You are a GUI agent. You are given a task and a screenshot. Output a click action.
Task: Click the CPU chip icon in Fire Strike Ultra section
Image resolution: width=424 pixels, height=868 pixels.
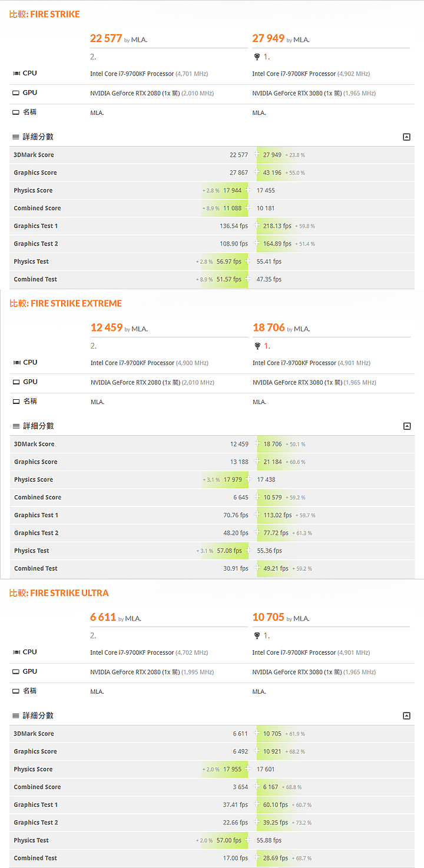click(16, 652)
